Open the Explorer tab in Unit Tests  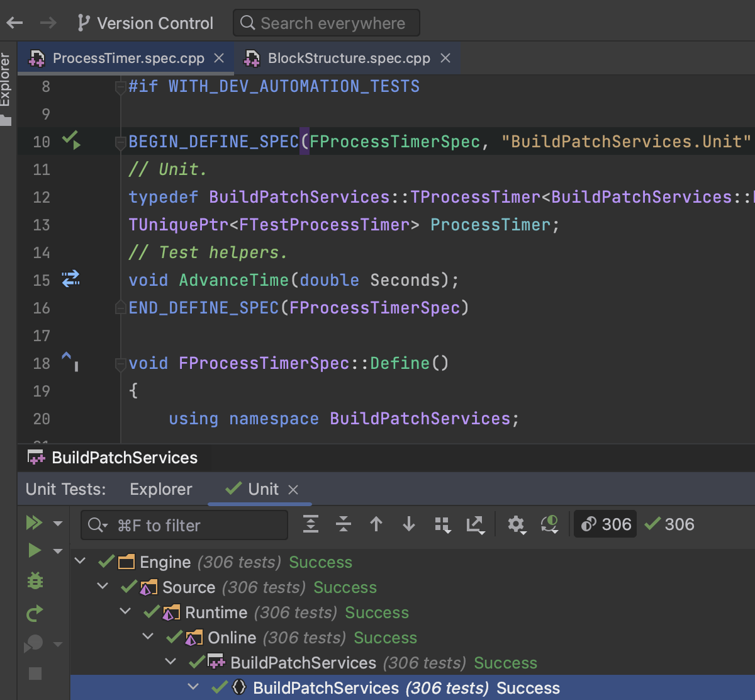(160, 489)
